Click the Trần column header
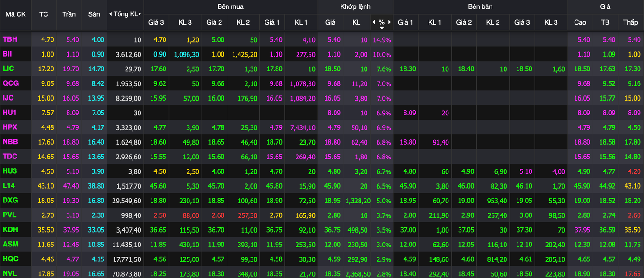 pyautogui.click(x=69, y=14)
